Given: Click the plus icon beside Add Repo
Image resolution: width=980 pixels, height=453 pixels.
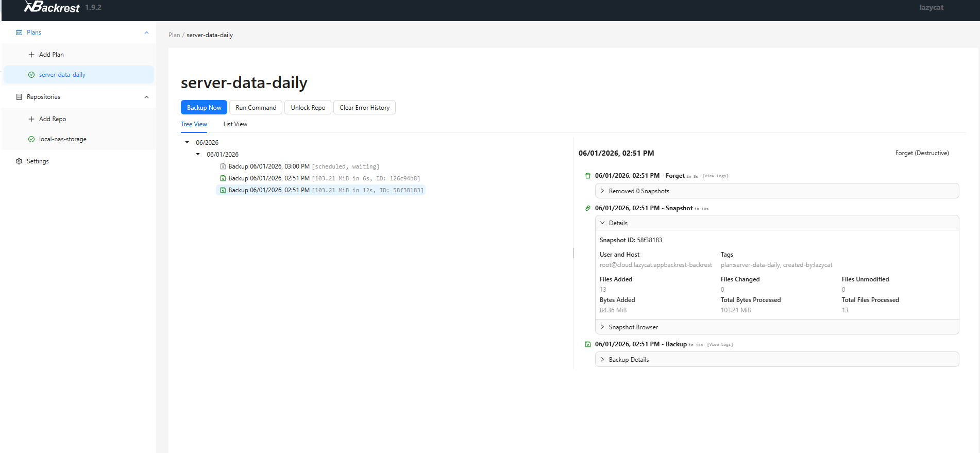Looking at the screenshot, I should tap(31, 119).
